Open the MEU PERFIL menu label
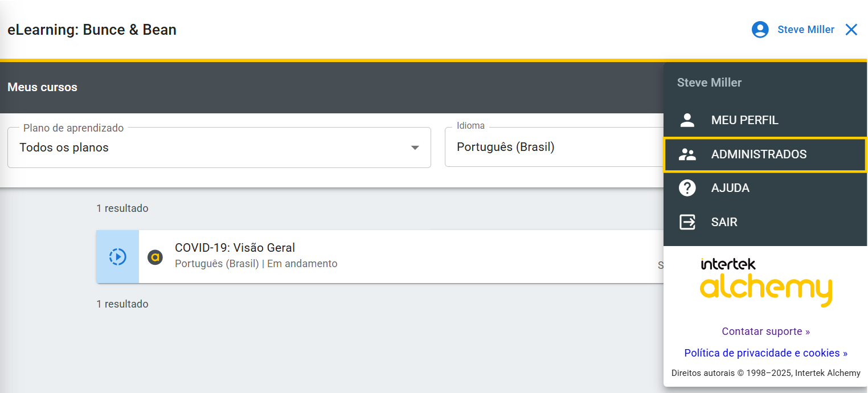868x393 pixels. click(x=744, y=120)
